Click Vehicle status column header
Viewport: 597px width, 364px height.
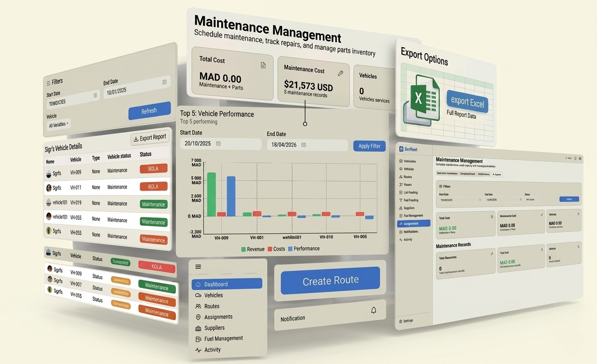(x=119, y=156)
